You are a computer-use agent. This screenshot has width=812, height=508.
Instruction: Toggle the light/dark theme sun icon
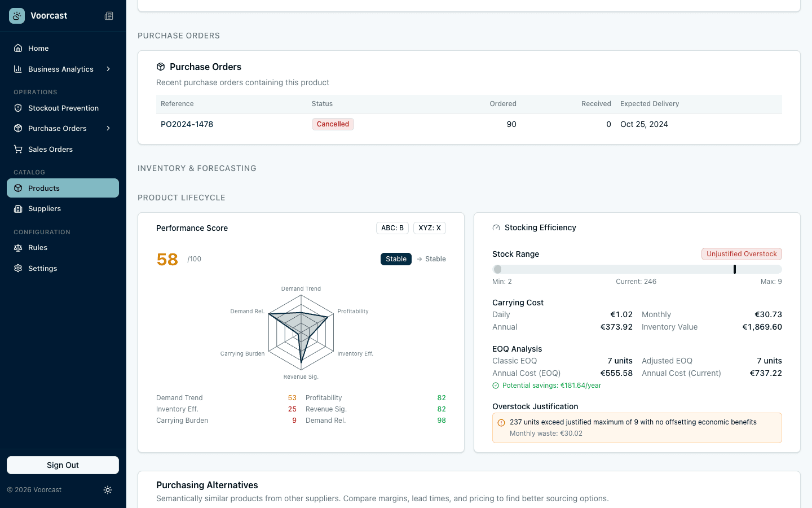point(108,490)
